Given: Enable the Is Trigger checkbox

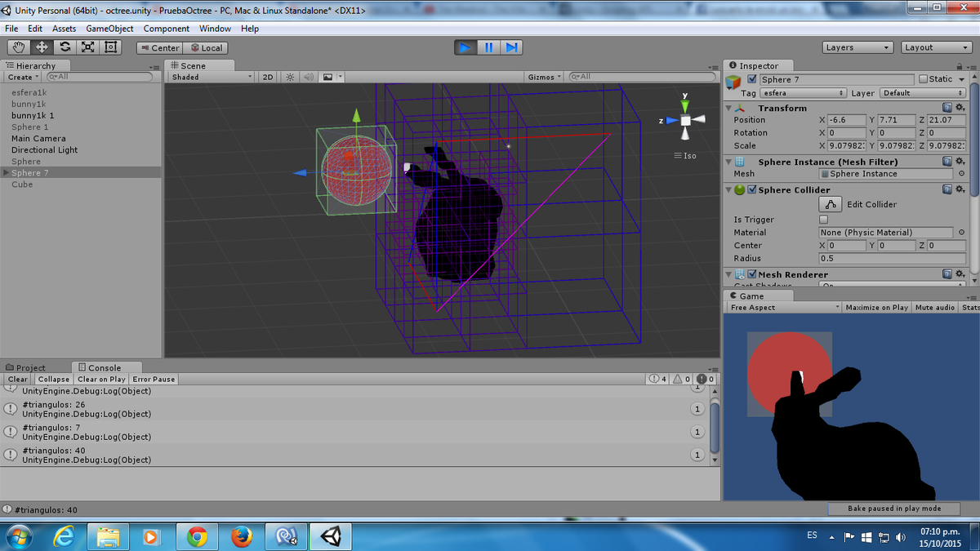Looking at the screenshot, I should coord(823,220).
